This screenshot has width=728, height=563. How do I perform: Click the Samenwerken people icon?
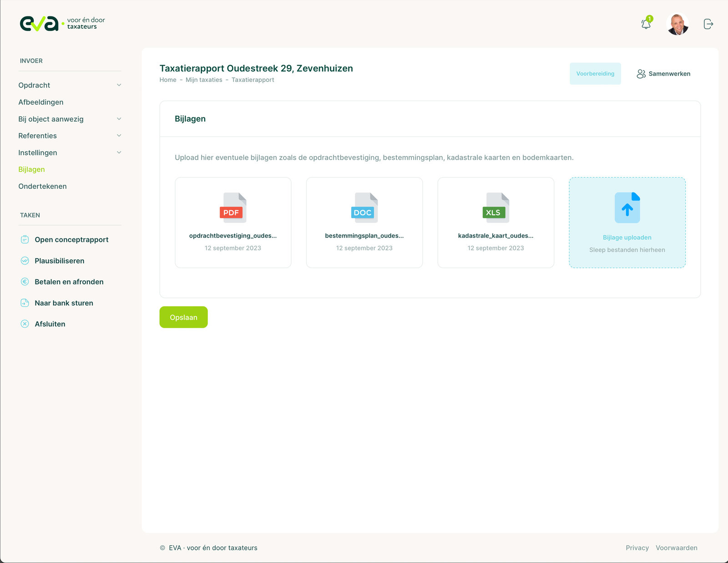641,74
